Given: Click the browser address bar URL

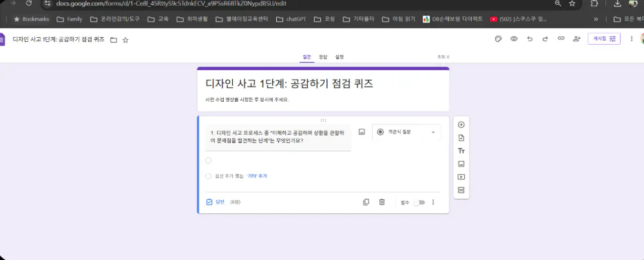Looking at the screenshot, I should click(172, 3).
